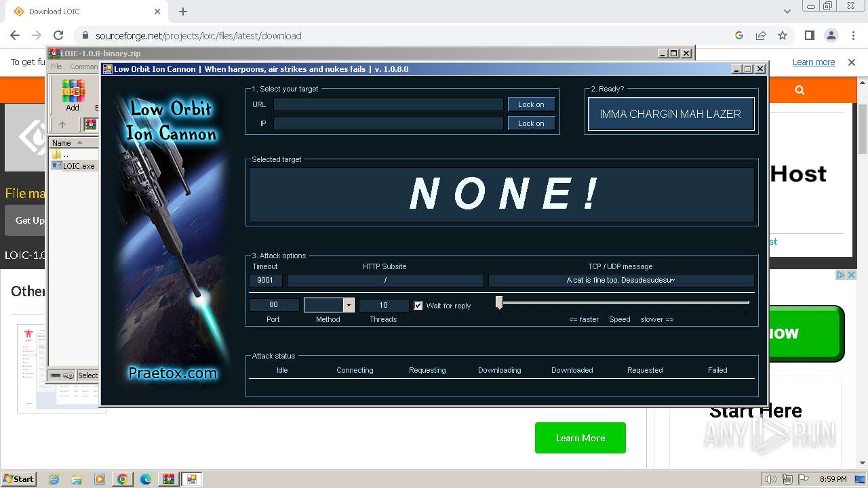The image size is (868, 488).
Task: Click the Lock on button next to IP
Action: (531, 123)
